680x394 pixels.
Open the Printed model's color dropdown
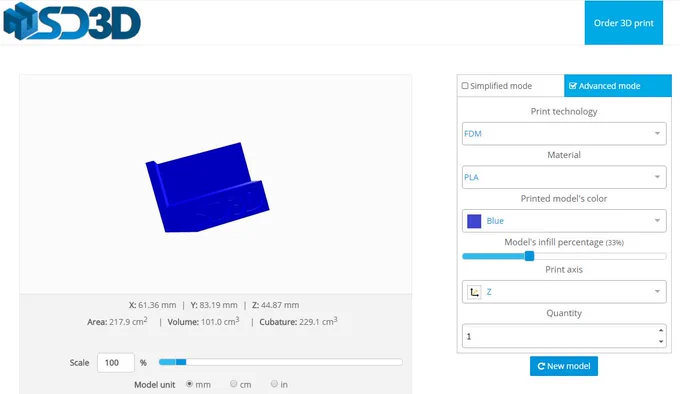click(564, 221)
